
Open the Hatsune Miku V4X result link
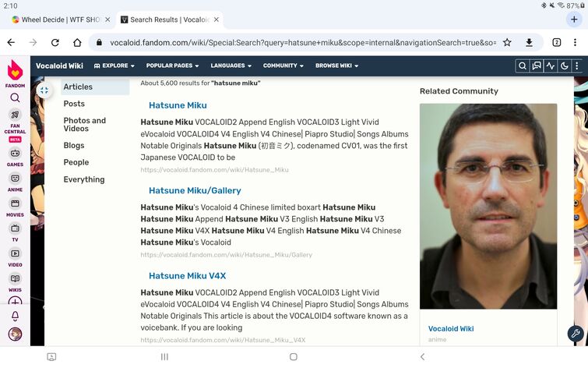(x=187, y=276)
